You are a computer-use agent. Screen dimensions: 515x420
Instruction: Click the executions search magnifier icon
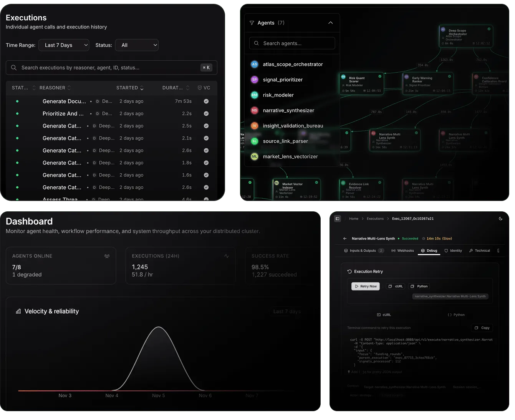click(x=14, y=68)
